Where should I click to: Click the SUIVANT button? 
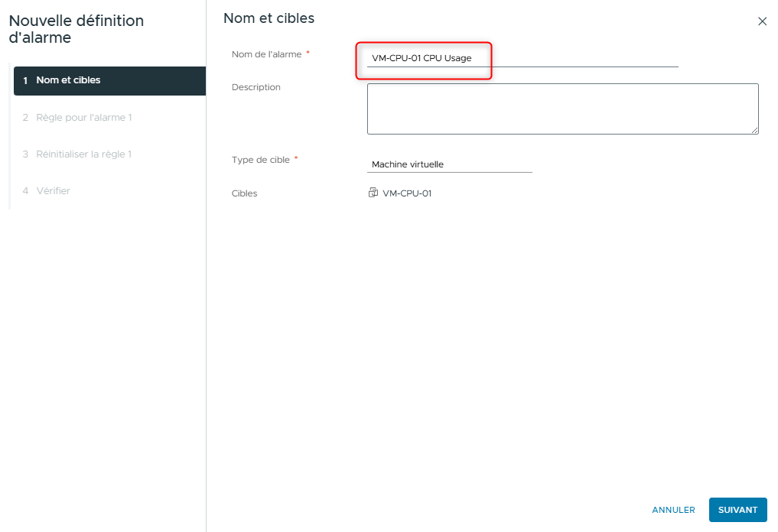click(737, 510)
